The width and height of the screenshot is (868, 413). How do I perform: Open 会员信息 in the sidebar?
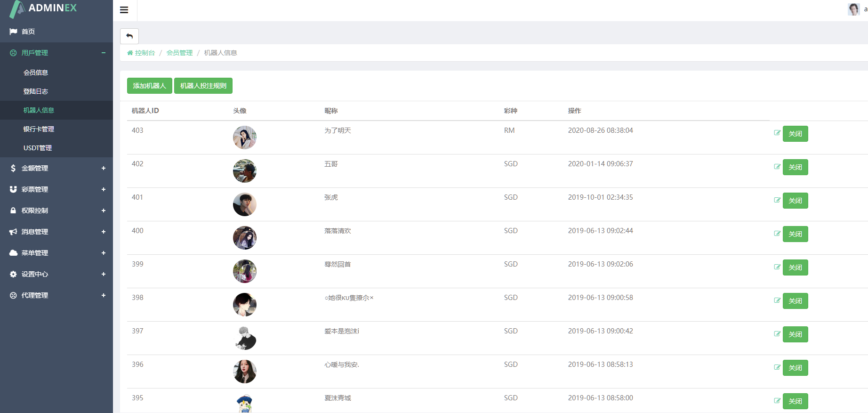pos(36,73)
